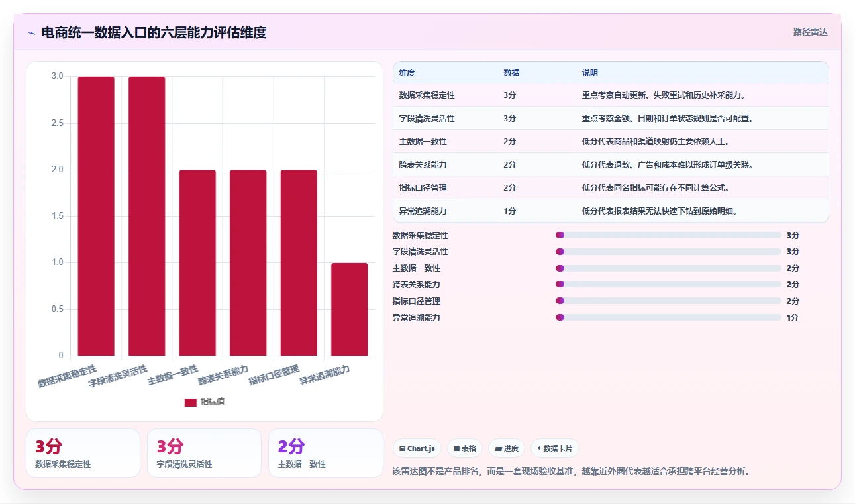The width and height of the screenshot is (855, 504).
Task: Open the 2分 主数据一致性 summary card
Action: tap(325, 453)
